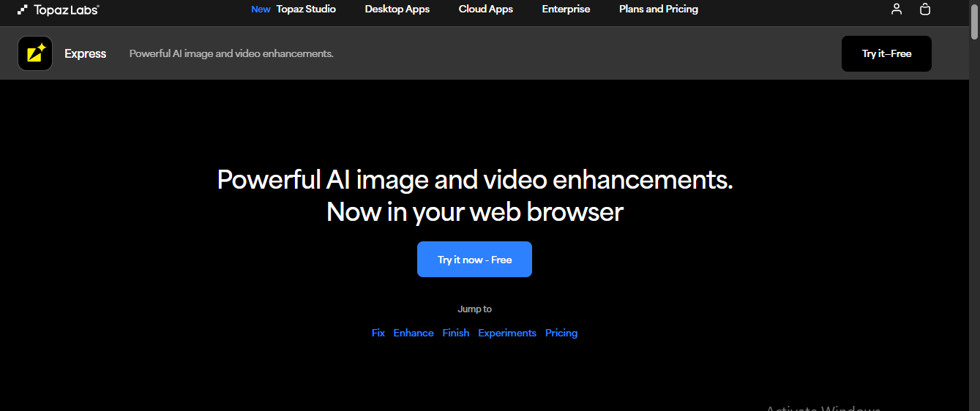Click the Powerful AI image headline text
Screen dimensions: 980x411
coord(474,180)
